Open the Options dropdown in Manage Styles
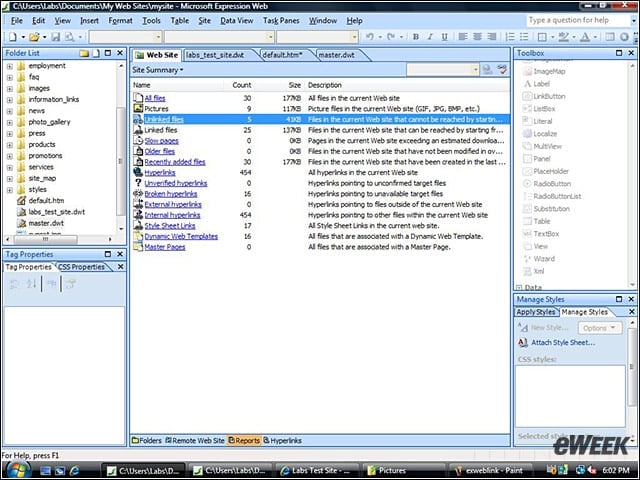Viewport: 640px width, 480px height. [600, 328]
